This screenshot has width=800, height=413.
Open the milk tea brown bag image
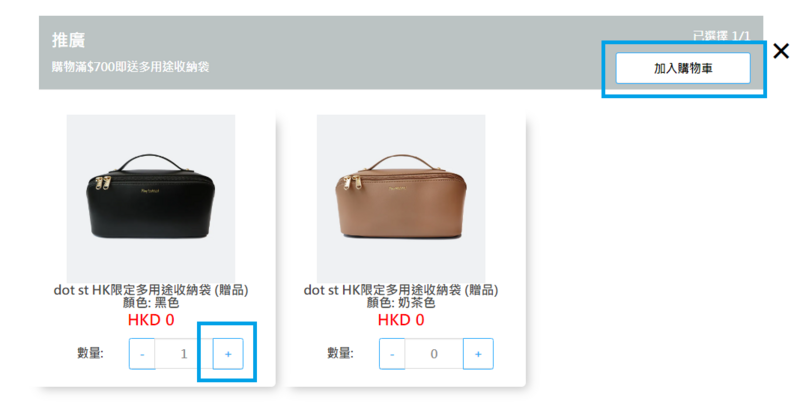point(401,199)
